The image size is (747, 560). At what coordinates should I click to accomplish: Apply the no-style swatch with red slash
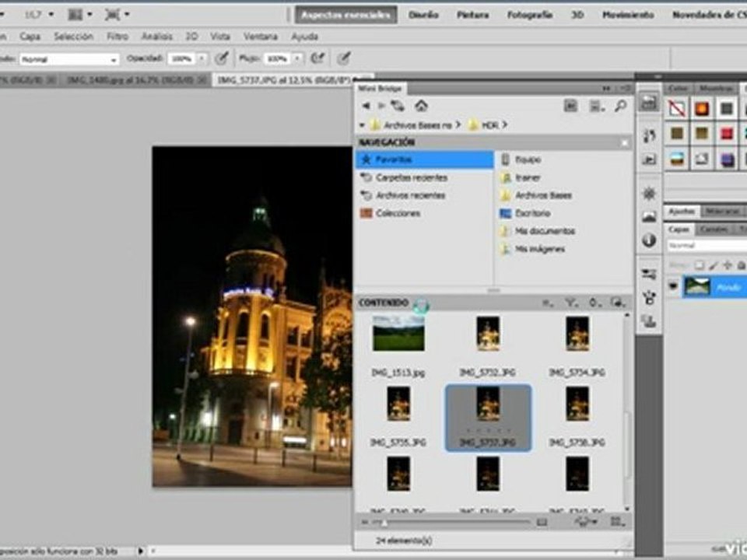[677, 109]
